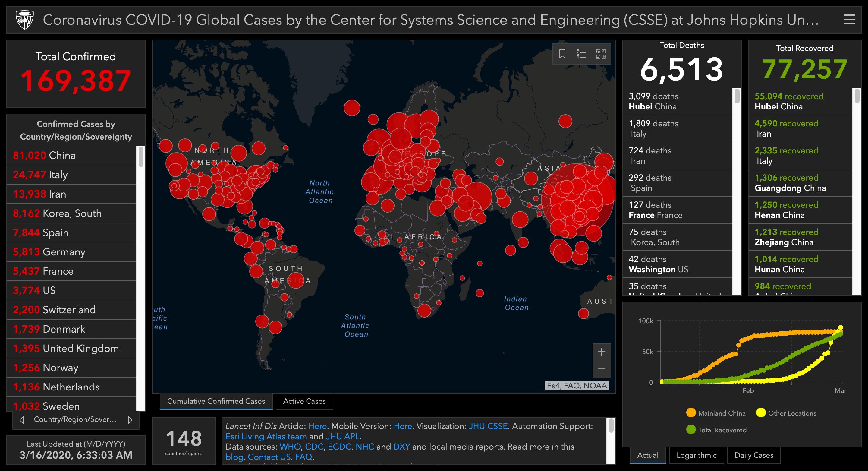
Task: Zoom in on the map with plus
Action: pyautogui.click(x=602, y=352)
